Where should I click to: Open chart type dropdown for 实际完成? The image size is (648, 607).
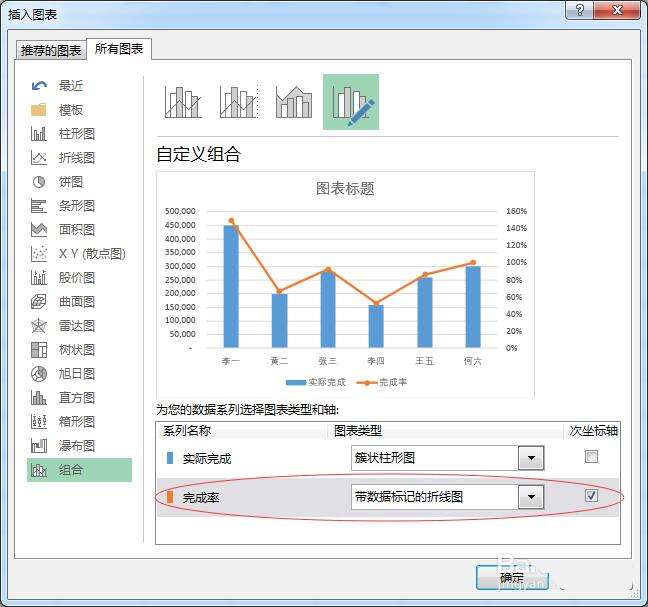click(x=531, y=458)
